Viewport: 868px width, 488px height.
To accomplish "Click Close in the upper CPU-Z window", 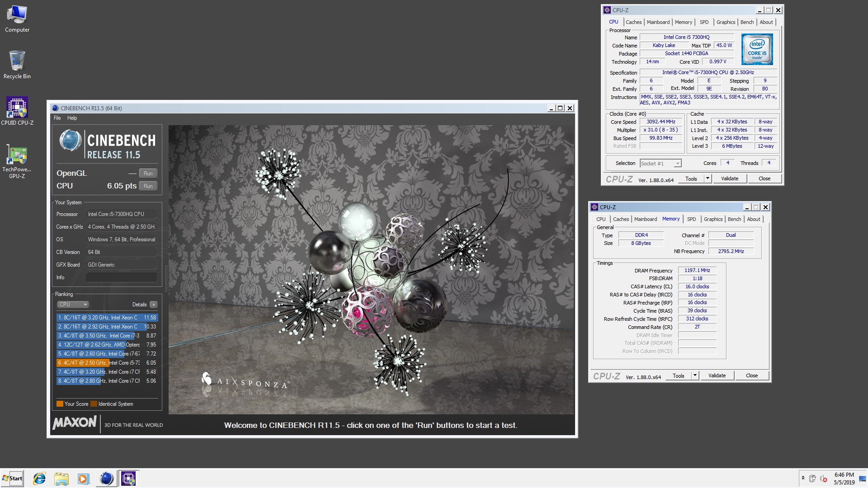I will pyautogui.click(x=764, y=179).
